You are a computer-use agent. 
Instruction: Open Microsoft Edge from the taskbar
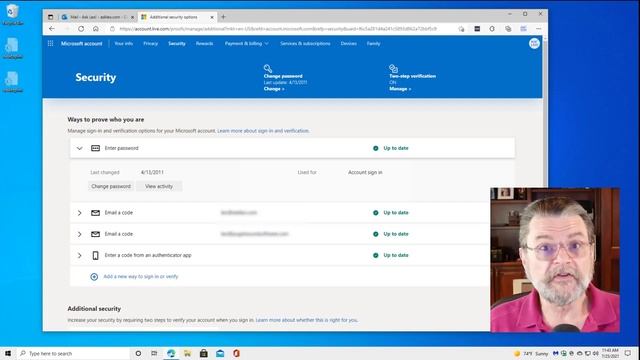171,353
